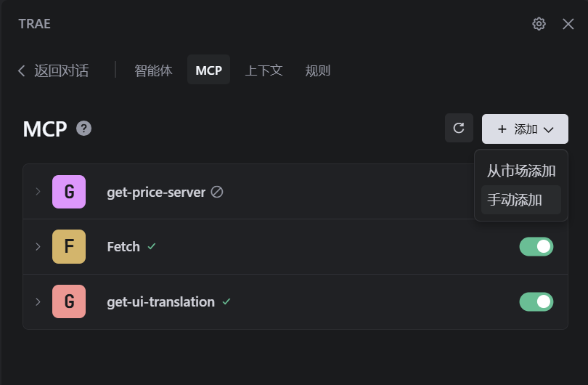588x385 pixels.
Task: Open the 添加 dropdown button
Action: [525, 129]
